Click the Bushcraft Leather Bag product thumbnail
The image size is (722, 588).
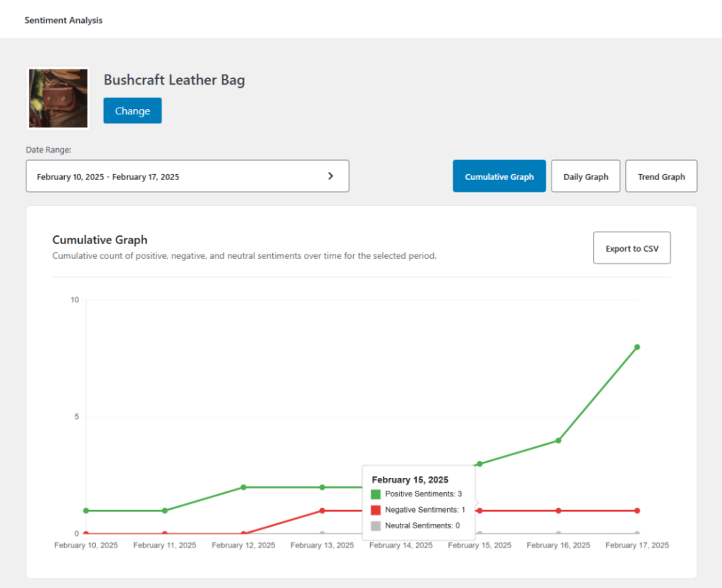58,99
